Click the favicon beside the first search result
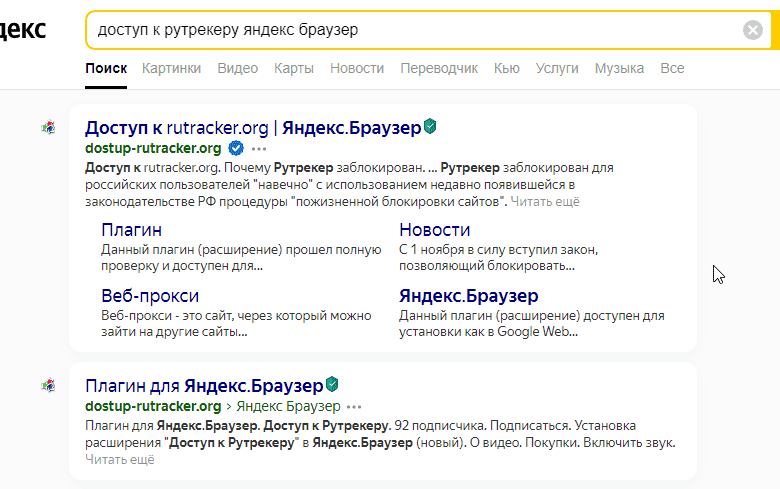 pyautogui.click(x=48, y=128)
